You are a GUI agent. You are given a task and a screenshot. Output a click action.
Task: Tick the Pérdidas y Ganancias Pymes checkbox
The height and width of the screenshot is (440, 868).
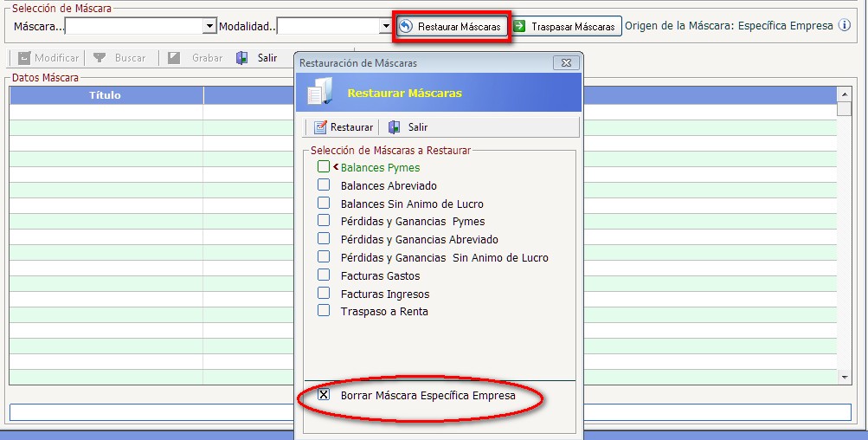coord(324,221)
